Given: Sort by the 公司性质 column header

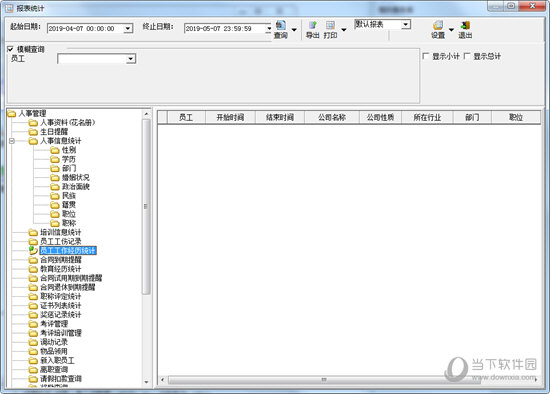Looking at the screenshot, I should (380, 117).
